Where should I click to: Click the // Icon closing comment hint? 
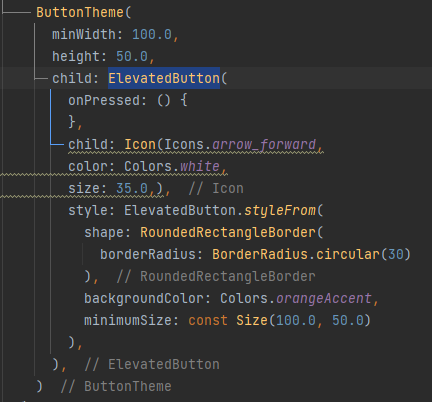216,188
